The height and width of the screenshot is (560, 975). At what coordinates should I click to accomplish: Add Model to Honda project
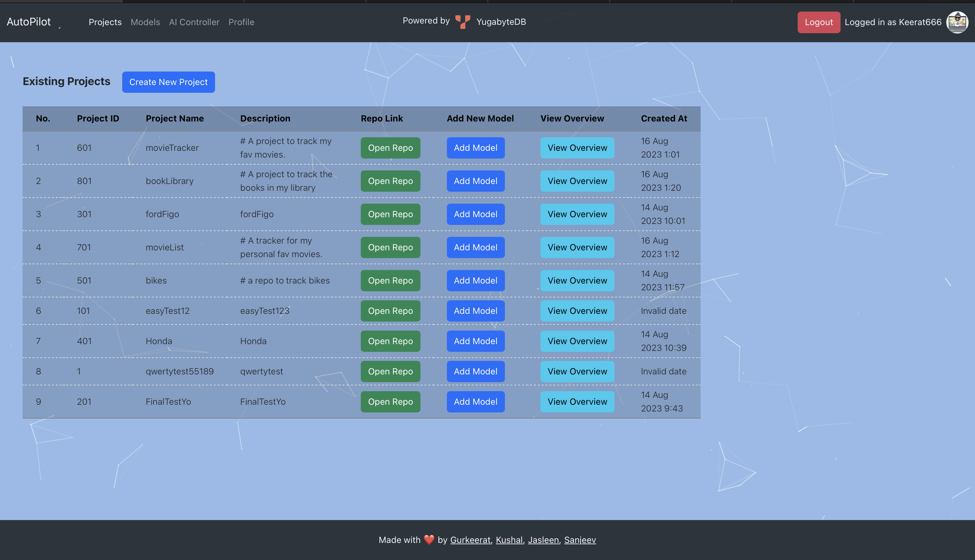(x=475, y=341)
